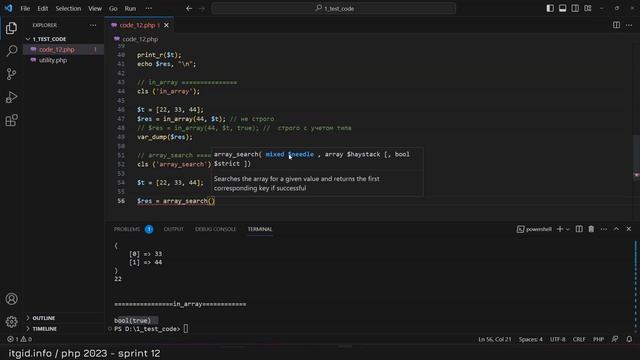This screenshot has height=360, width=640.
Task: Go back with the navigation arrow
Action: point(189,8)
